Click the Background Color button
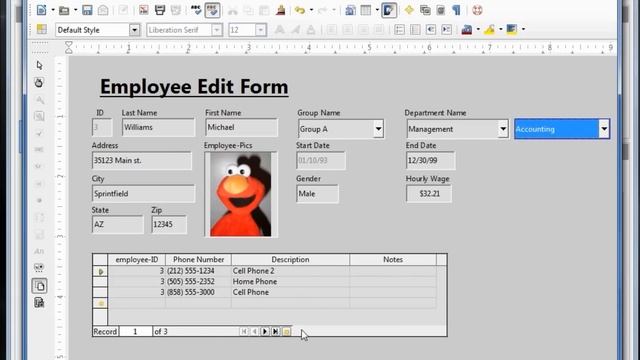Viewport: 640px width, 360px height. pos(512,29)
